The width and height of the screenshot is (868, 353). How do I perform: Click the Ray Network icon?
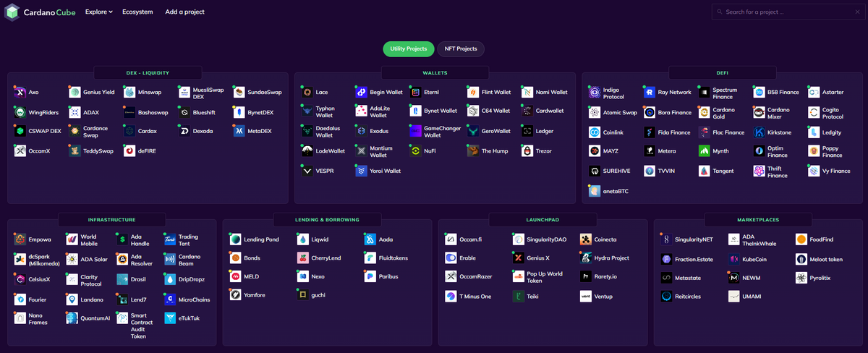tap(649, 93)
